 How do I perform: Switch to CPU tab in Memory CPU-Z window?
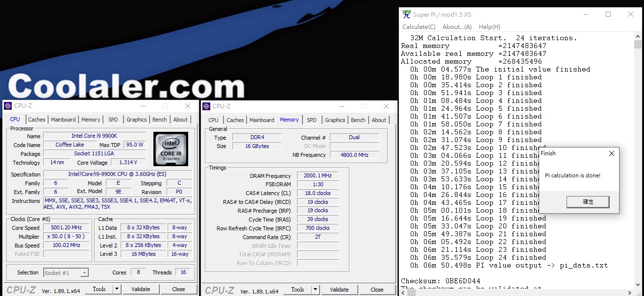(x=214, y=120)
